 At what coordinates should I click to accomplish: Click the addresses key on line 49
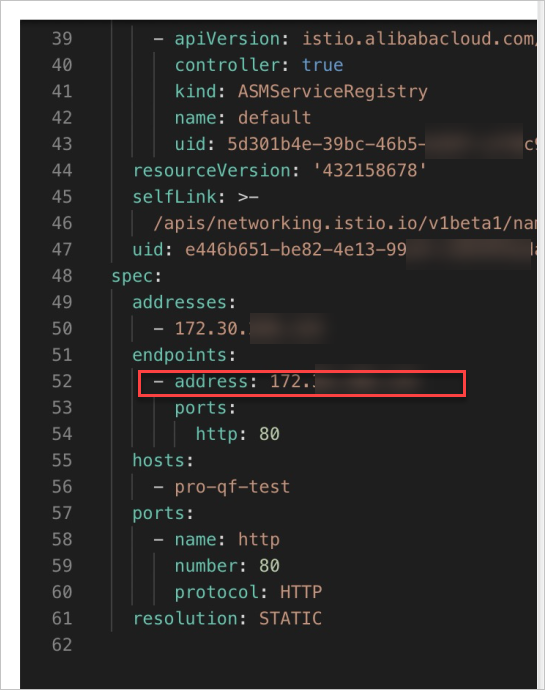[x=179, y=302]
